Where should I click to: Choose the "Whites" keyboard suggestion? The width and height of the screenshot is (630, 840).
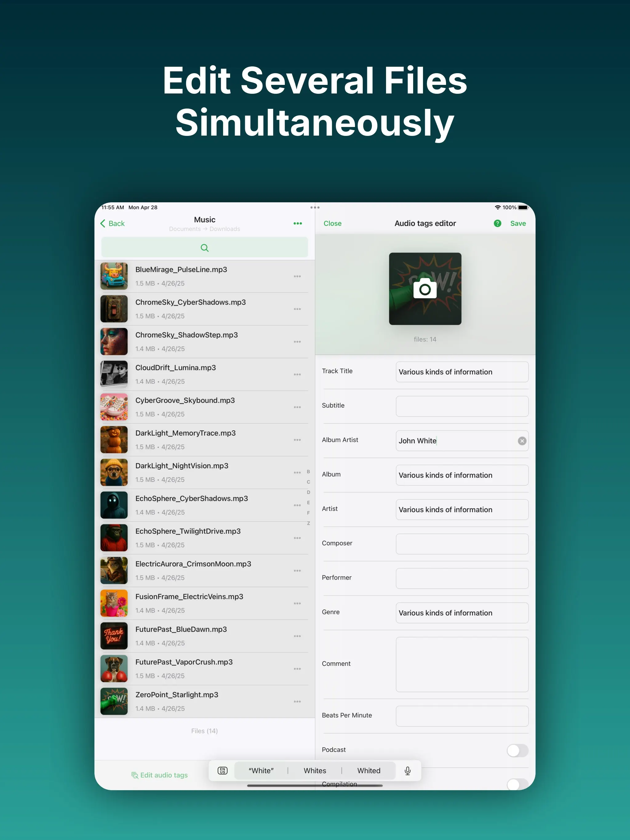click(315, 771)
